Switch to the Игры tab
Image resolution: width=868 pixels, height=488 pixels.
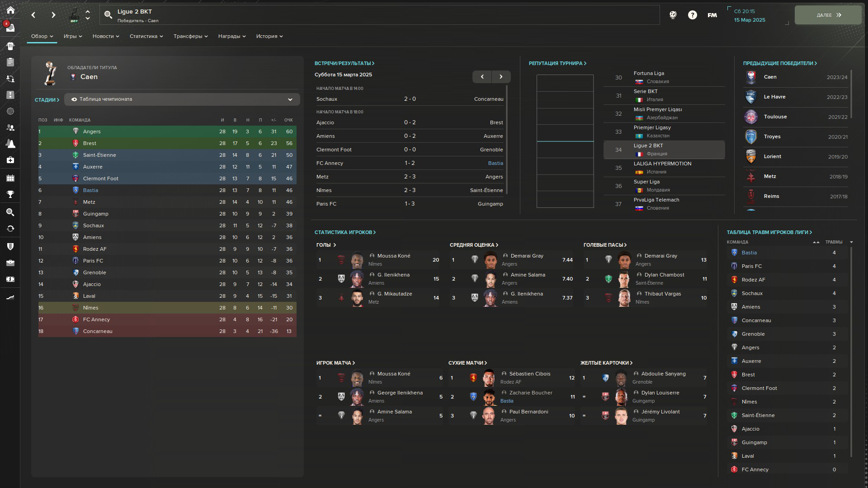72,36
